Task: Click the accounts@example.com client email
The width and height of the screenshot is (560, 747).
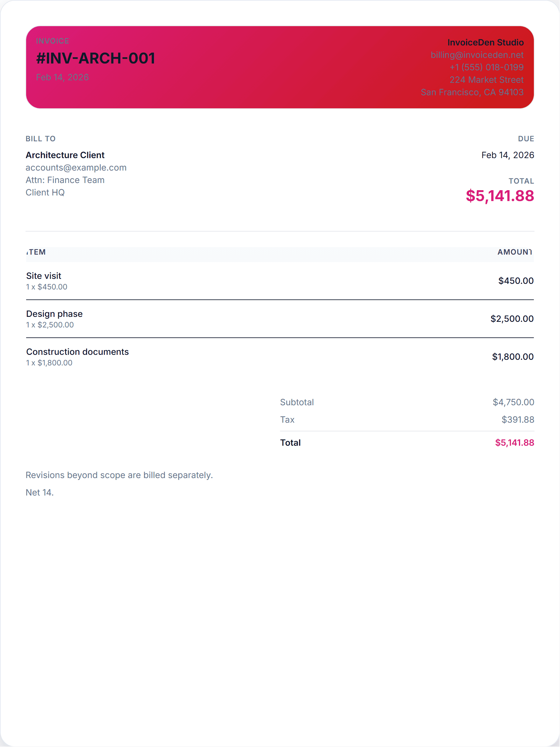Action: point(76,167)
